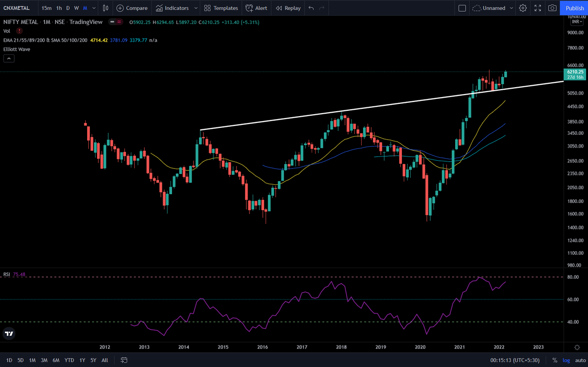Take a chart snapshot with camera icon
588x367 pixels.
click(x=552, y=8)
